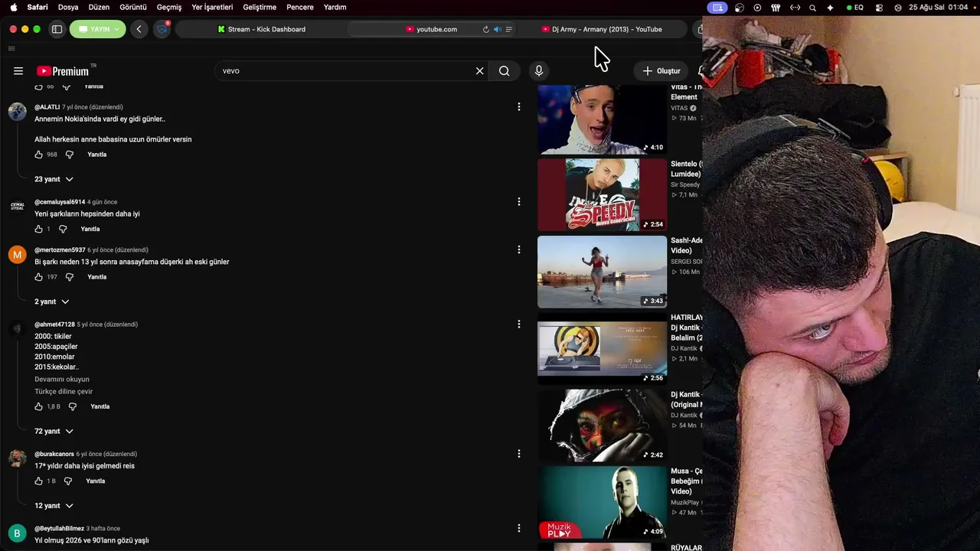Mute audio on the youtube.com tab
This screenshot has height=551, width=980.
(x=497, y=29)
